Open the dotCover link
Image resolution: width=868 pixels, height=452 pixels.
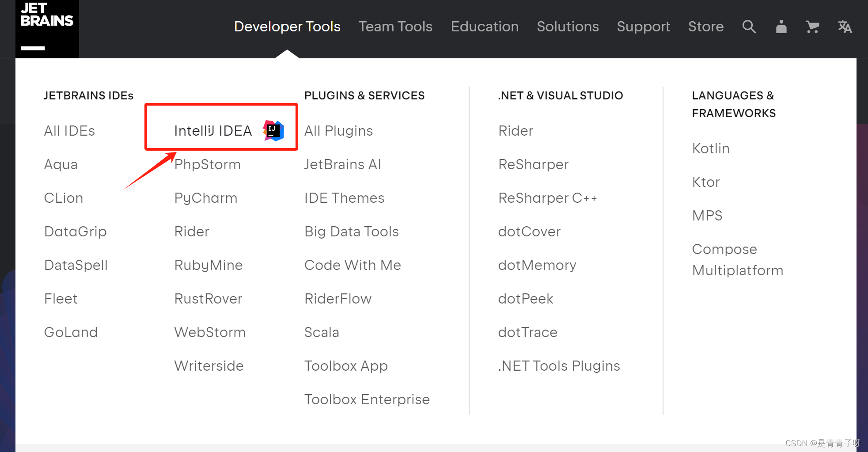coord(529,232)
